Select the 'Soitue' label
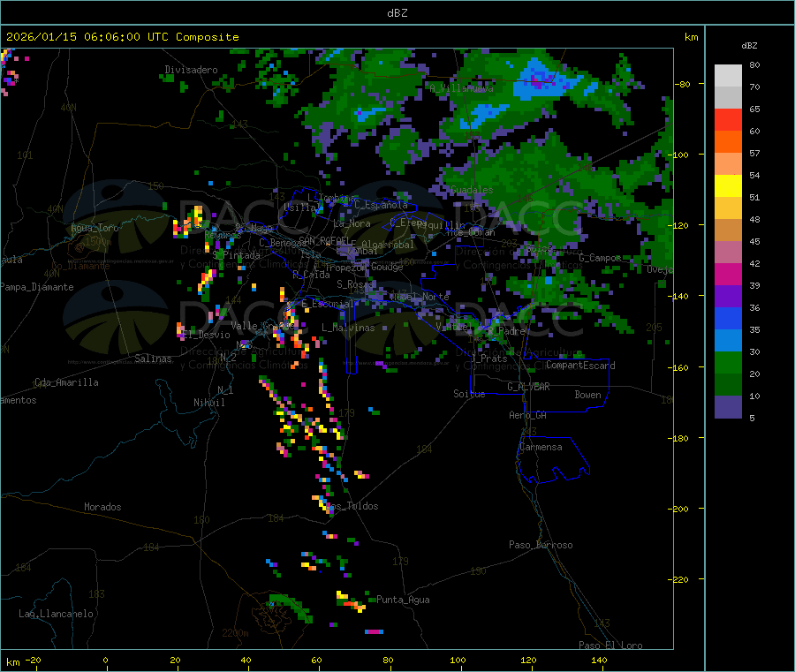795x672 pixels. click(469, 394)
